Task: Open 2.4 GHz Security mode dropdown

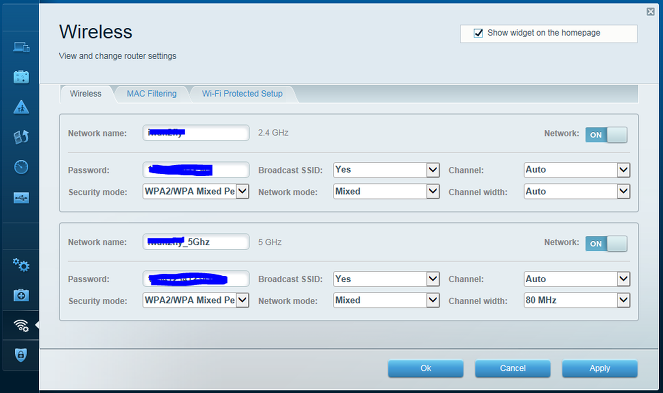Action: (x=196, y=192)
